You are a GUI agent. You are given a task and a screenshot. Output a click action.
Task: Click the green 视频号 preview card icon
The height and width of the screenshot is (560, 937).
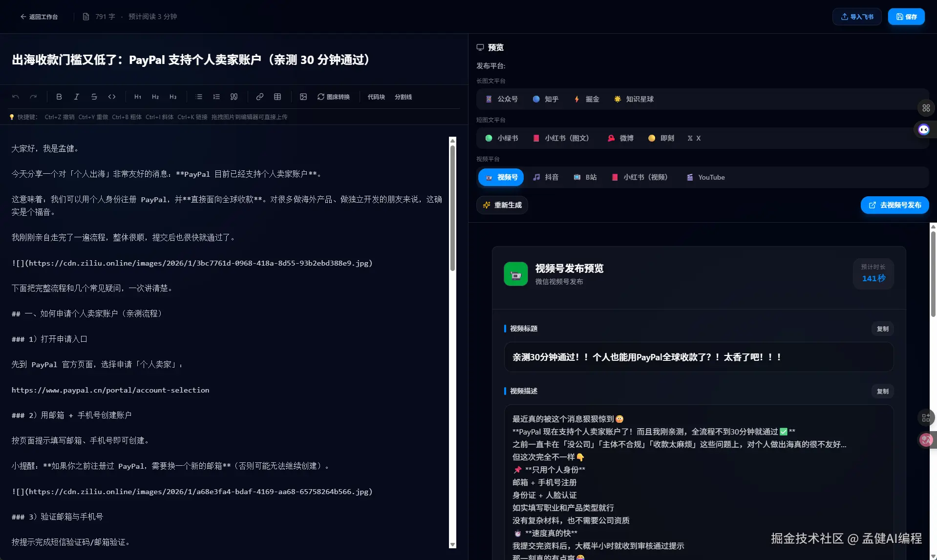click(x=516, y=274)
